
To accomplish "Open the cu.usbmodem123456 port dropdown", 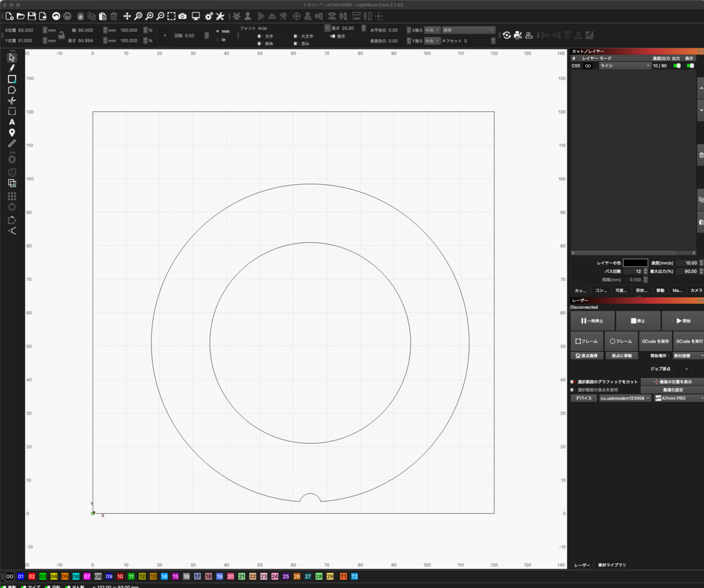I will [x=625, y=398].
